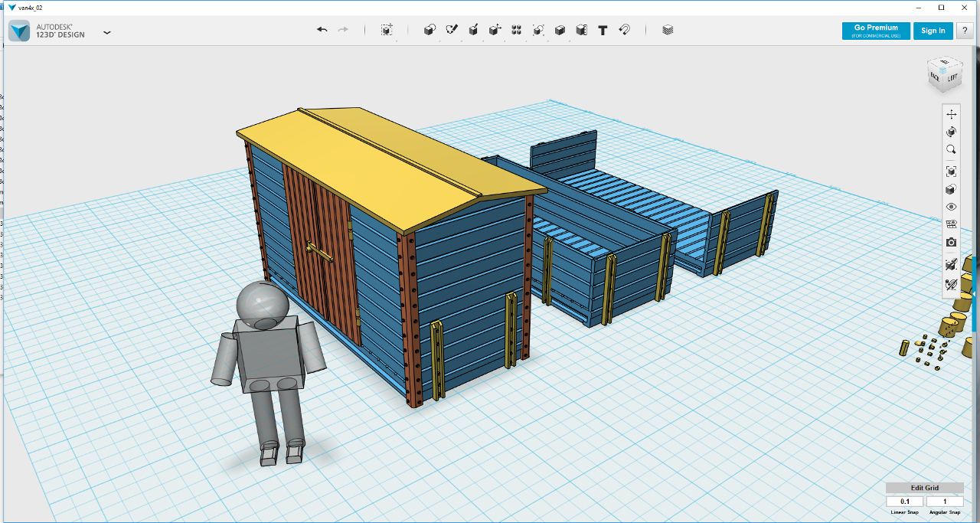Open materials and outlines view options
980x523 pixels.
951,189
